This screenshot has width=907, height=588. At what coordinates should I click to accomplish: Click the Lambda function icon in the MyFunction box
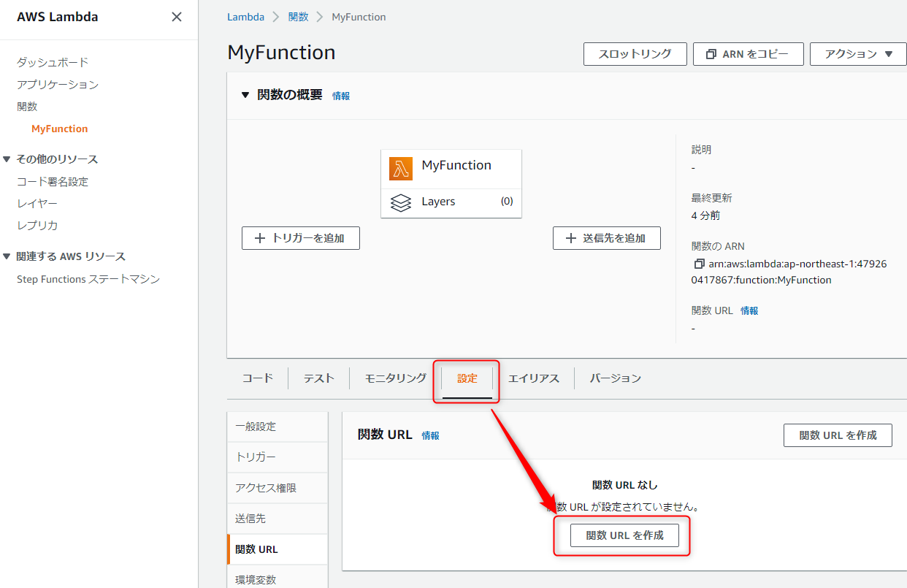(401, 169)
